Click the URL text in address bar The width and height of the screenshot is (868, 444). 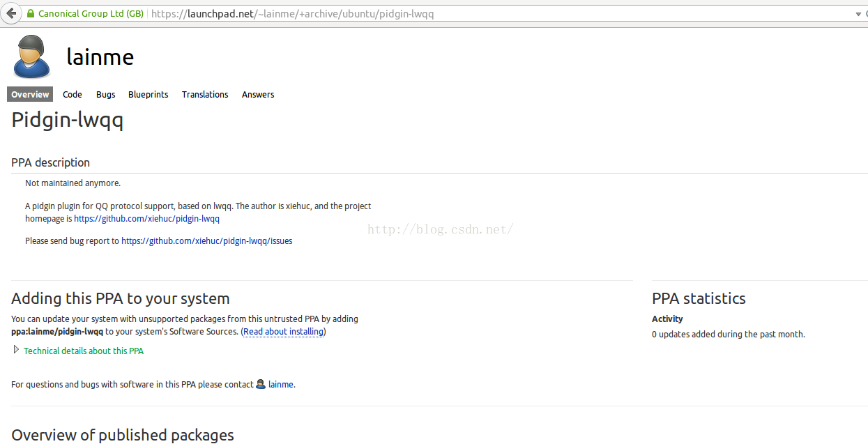click(292, 14)
